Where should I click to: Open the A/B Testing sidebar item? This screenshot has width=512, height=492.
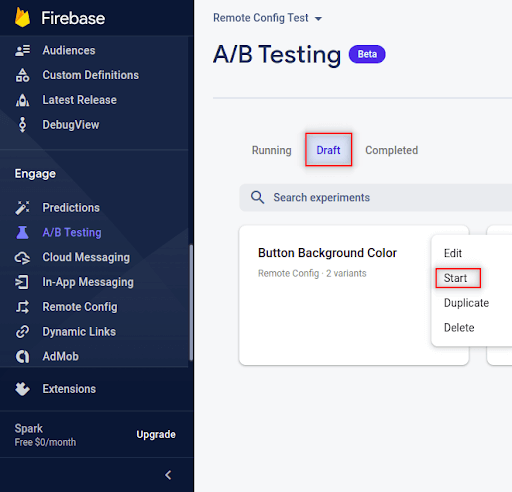(72, 233)
